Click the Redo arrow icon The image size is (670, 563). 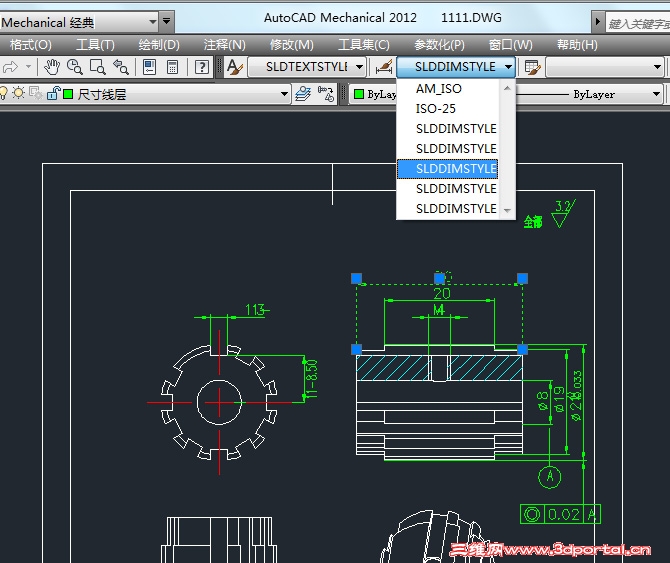10,67
